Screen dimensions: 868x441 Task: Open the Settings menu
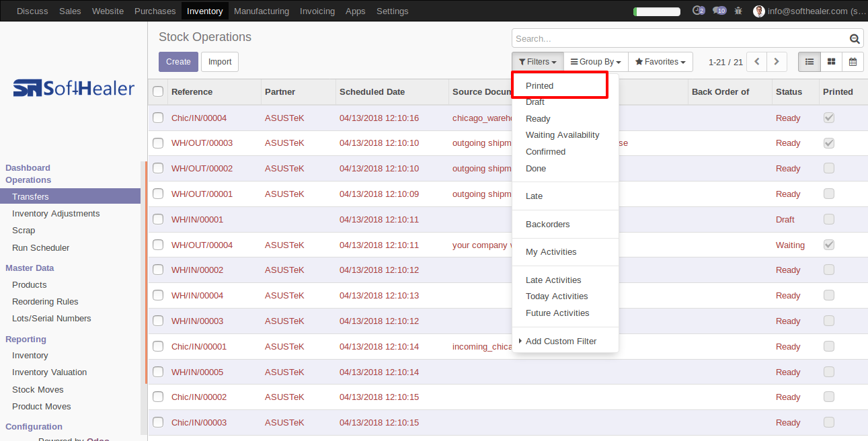[393, 11]
